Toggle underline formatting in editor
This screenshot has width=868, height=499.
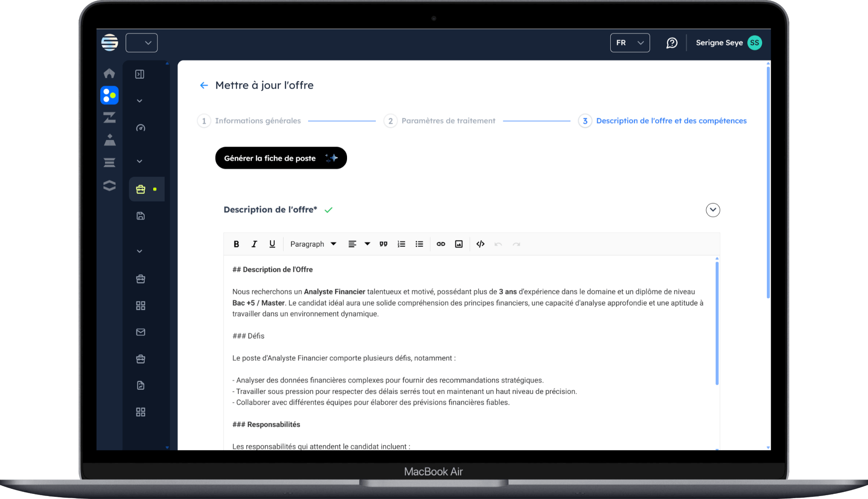pos(272,244)
